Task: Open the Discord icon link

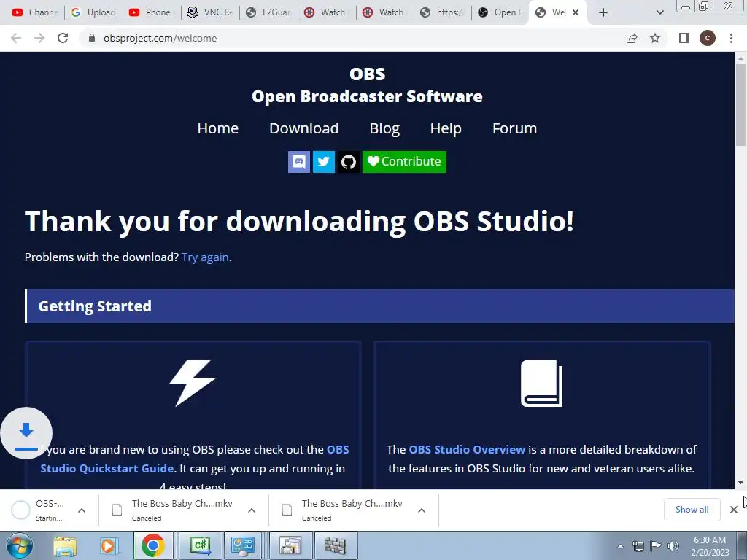Action: (298, 162)
